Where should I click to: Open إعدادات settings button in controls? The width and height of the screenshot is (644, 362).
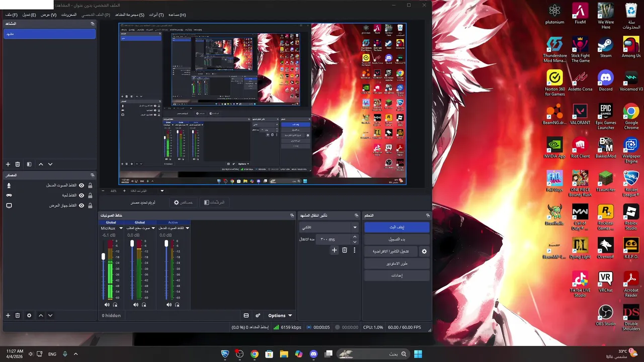pyautogui.click(x=397, y=276)
